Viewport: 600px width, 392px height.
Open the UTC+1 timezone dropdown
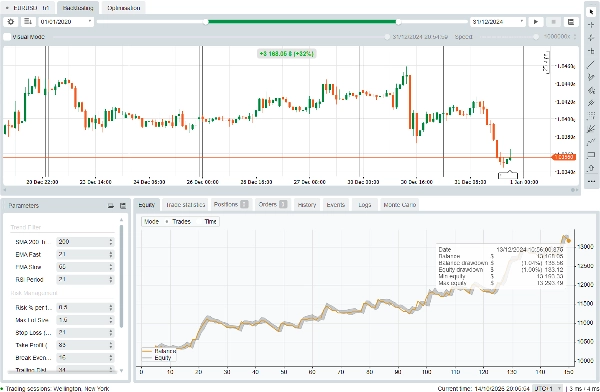click(548, 389)
